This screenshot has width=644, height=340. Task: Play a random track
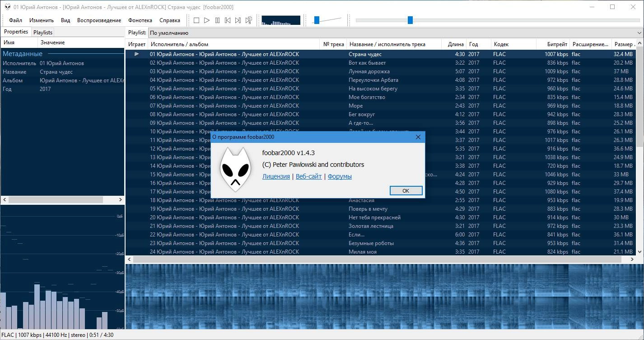coord(248,20)
